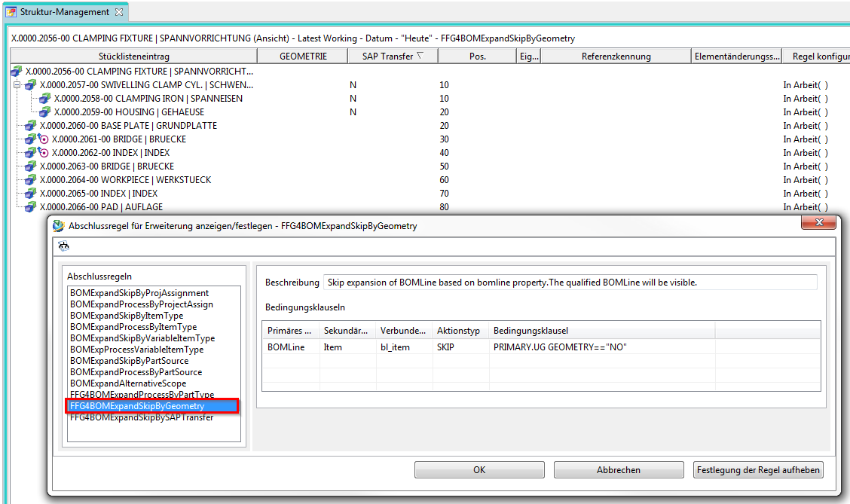Close the Struktur-Management tab
The width and height of the screenshot is (850, 504).
click(x=118, y=13)
